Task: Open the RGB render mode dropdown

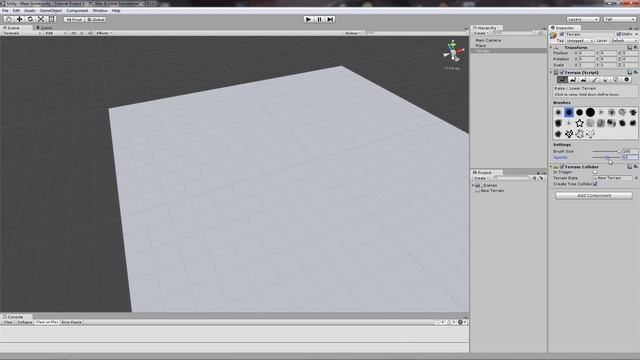Action: [x=56, y=33]
